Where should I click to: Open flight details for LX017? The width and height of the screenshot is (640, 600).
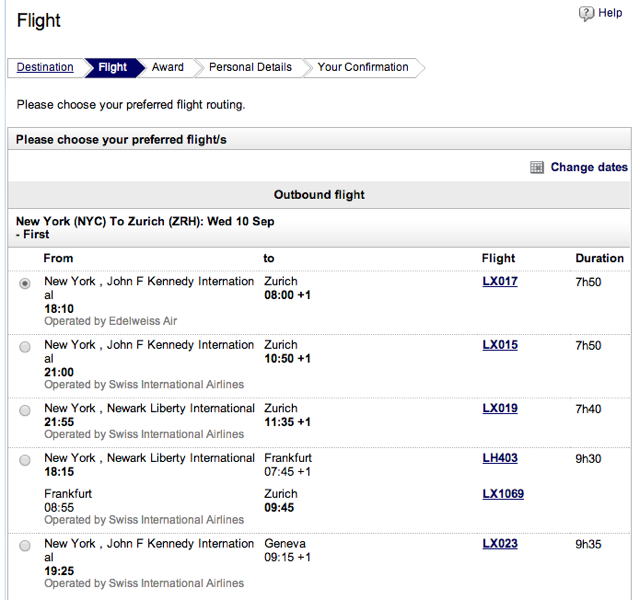tap(500, 281)
